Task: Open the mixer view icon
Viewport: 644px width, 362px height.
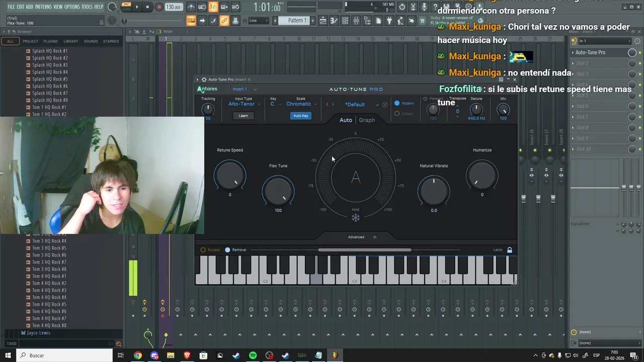Action: [356, 21]
